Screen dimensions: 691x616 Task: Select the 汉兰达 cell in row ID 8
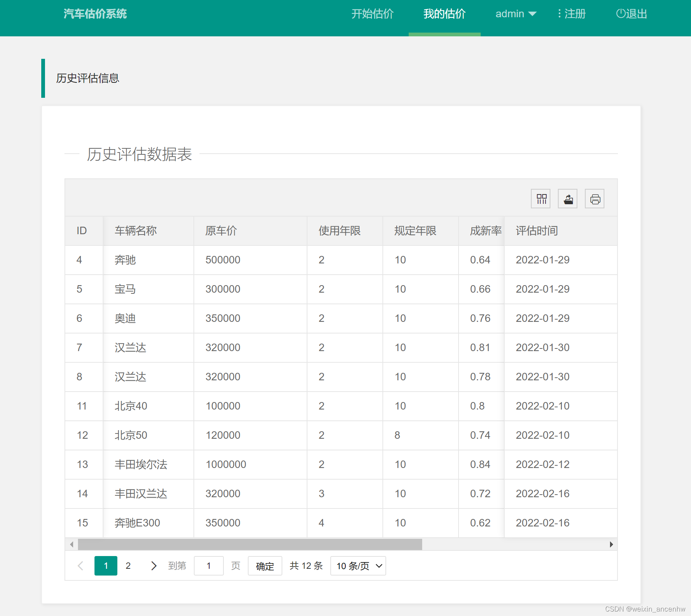coord(148,377)
